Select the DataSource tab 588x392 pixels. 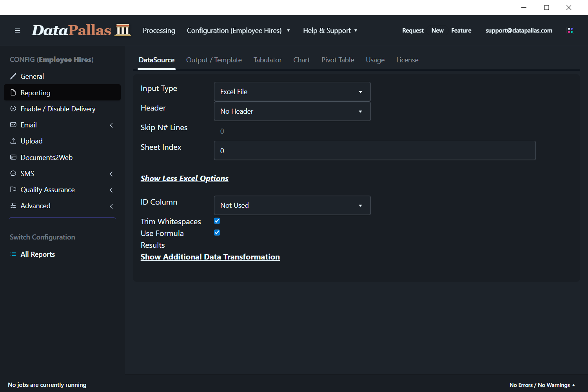(156, 60)
